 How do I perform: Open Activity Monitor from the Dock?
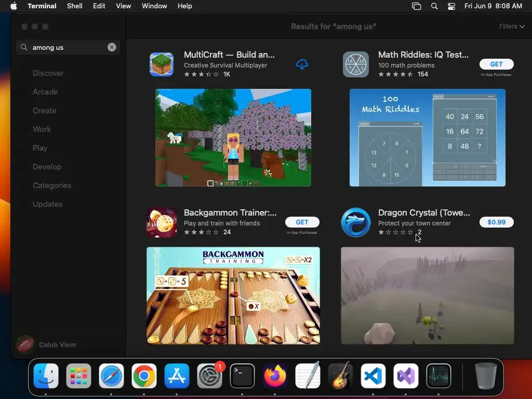(438, 376)
